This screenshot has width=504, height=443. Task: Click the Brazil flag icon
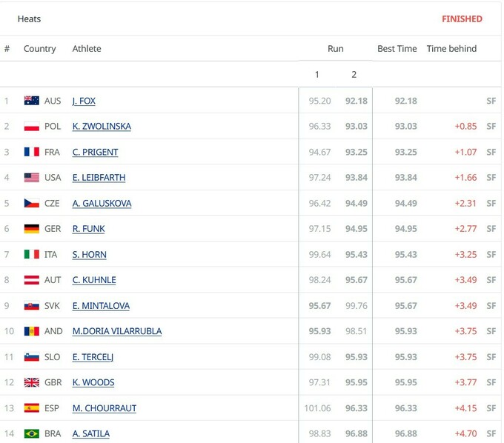point(31,433)
